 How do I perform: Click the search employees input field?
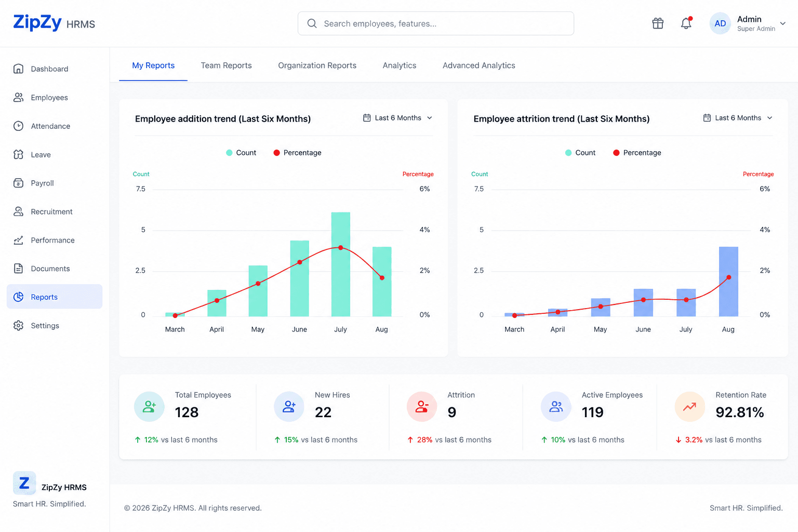(x=436, y=23)
